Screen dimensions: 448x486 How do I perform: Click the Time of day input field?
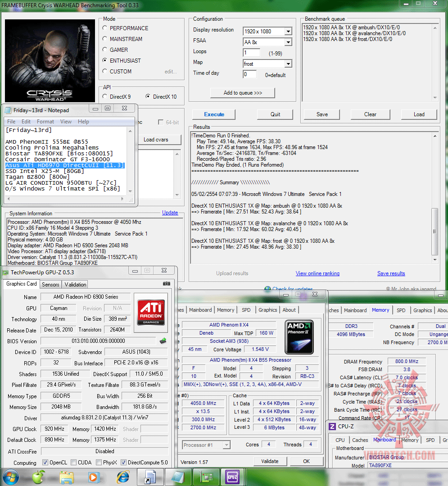point(250,74)
